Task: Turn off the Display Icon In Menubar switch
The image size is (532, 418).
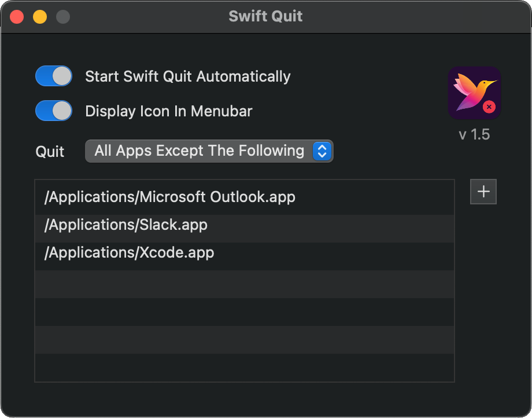Action: 54,111
